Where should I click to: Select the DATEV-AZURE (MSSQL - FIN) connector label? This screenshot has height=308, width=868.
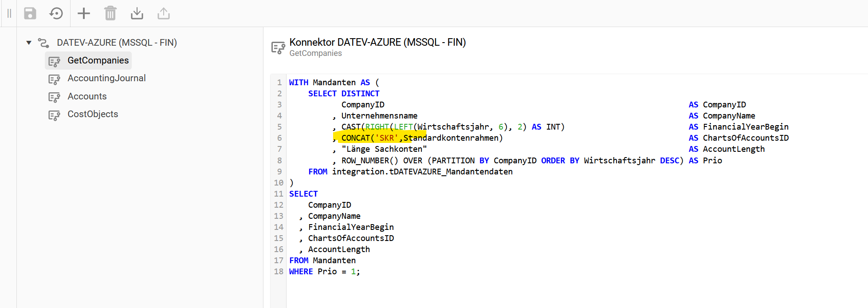(x=117, y=43)
